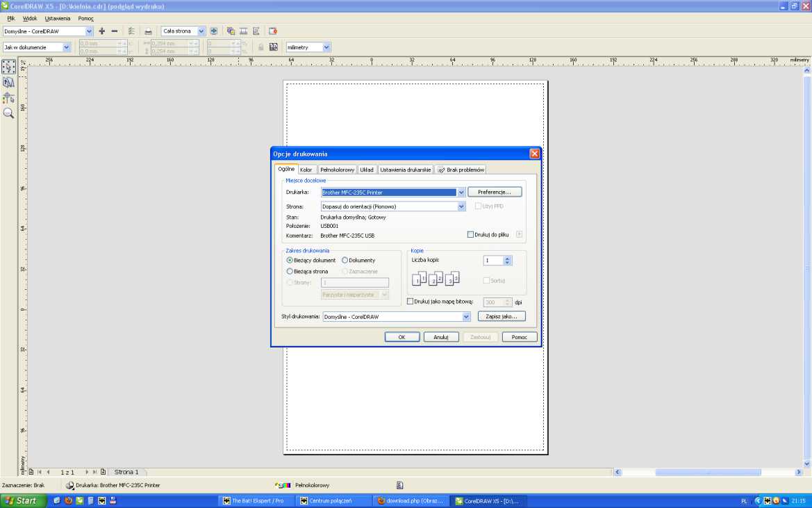Switch to the 'Układ' tab
The height and width of the screenshot is (508, 812).
(366, 170)
